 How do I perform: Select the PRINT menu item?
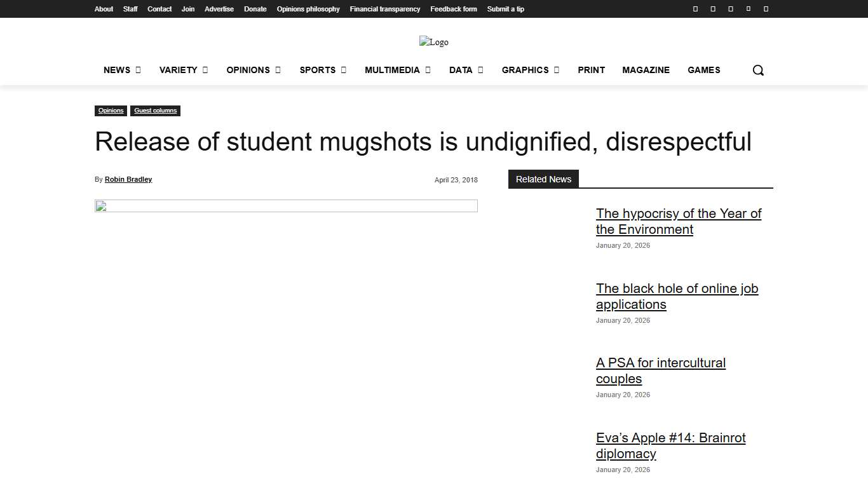point(591,70)
